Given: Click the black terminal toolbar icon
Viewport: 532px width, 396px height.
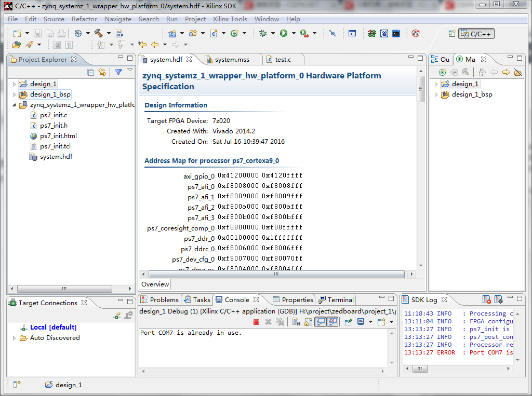Looking at the screenshot, I should pos(395,33).
